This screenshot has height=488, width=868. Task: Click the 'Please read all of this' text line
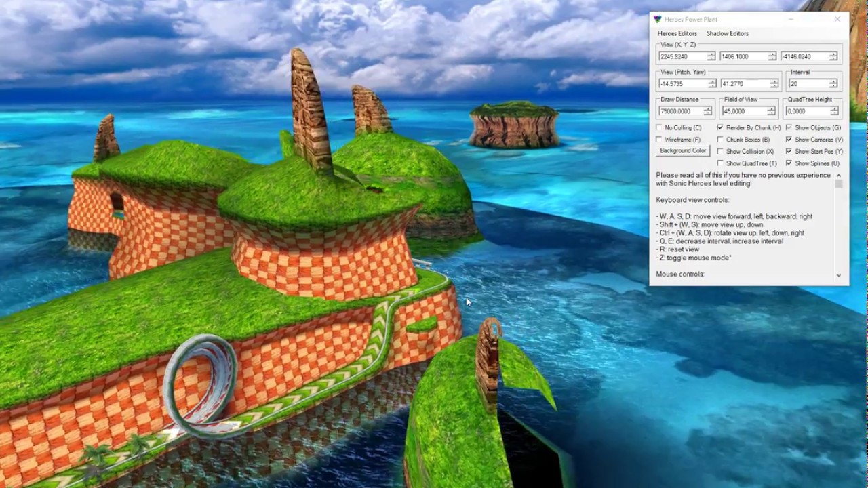coord(743,175)
